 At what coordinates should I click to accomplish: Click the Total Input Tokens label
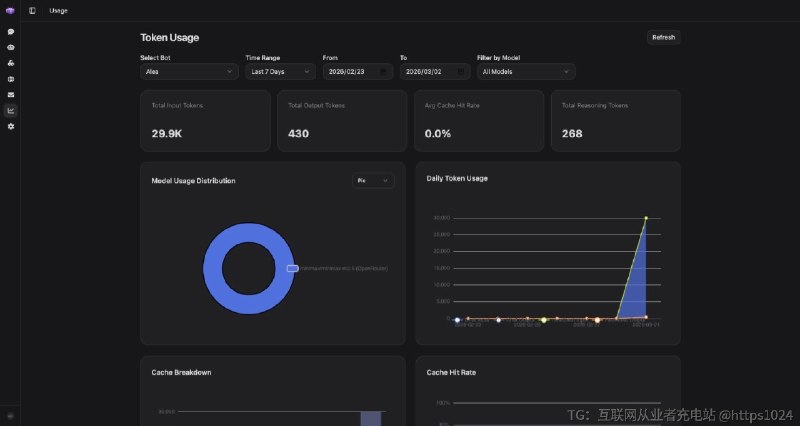click(177, 106)
